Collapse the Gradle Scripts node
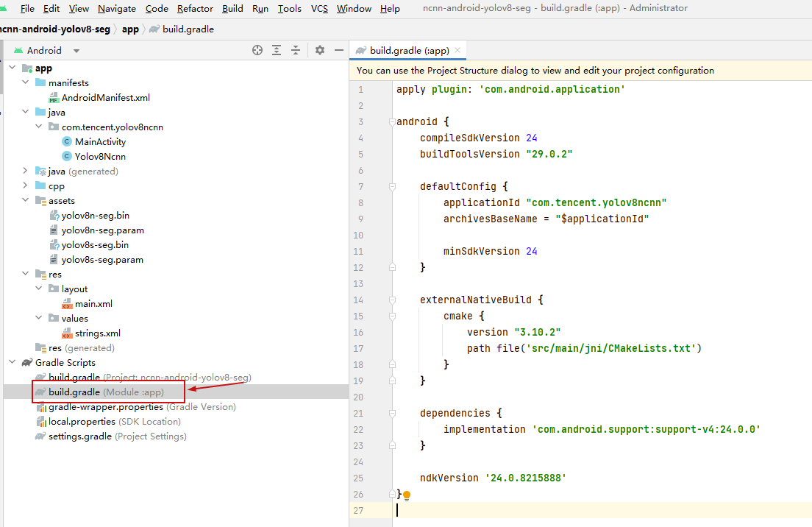The width and height of the screenshot is (812, 527). point(12,362)
